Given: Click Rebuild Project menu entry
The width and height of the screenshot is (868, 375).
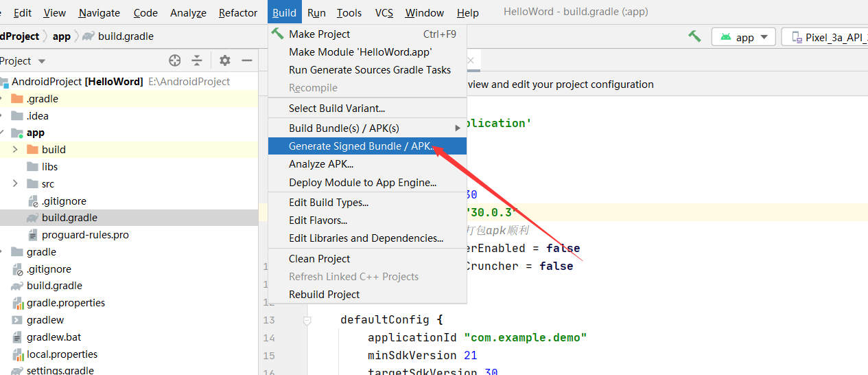Looking at the screenshot, I should pyautogui.click(x=324, y=295).
